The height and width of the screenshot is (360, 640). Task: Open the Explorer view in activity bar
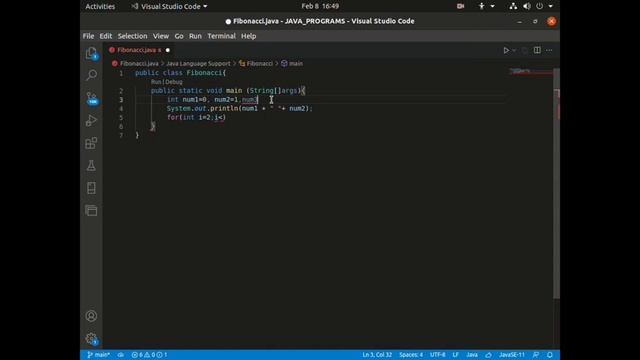pyautogui.click(x=91, y=53)
